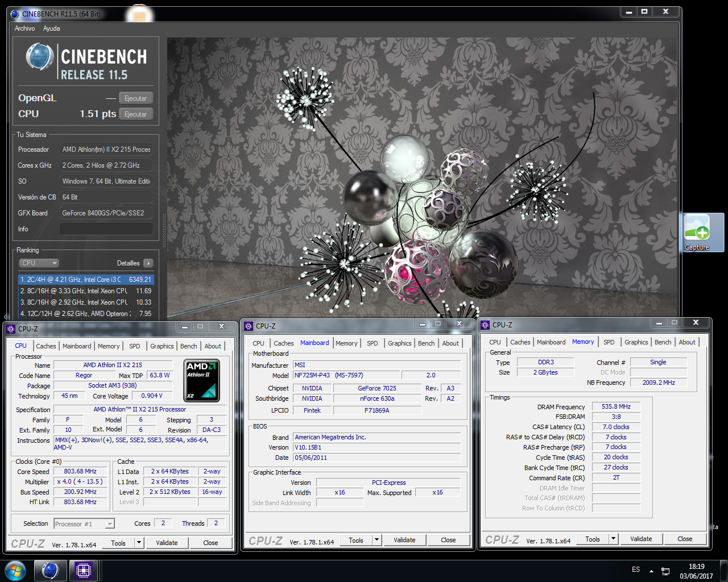728x582 pixels.
Task: Click Close button in middle CPU-Z window
Action: 448,540
